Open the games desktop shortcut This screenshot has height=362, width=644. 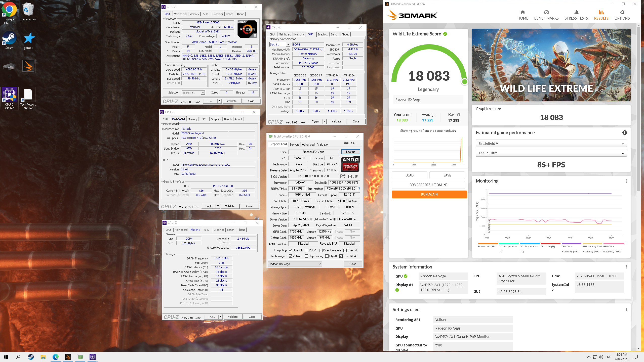click(28, 40)
